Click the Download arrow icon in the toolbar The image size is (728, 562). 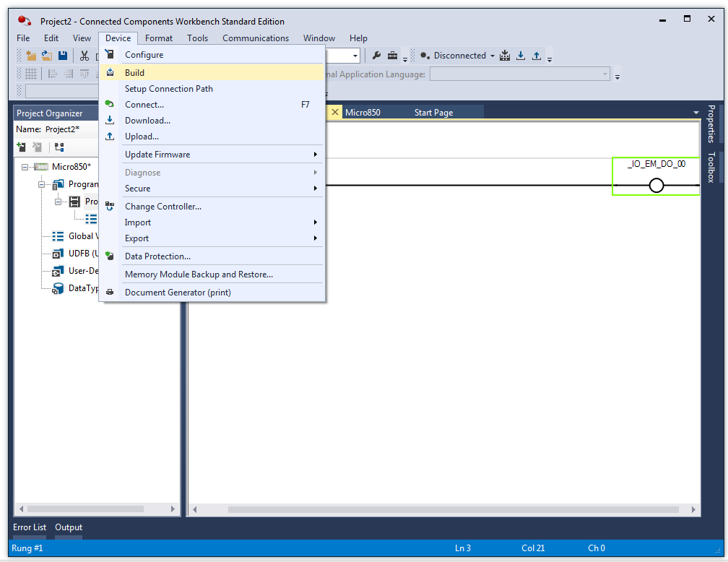click(521, 56)
